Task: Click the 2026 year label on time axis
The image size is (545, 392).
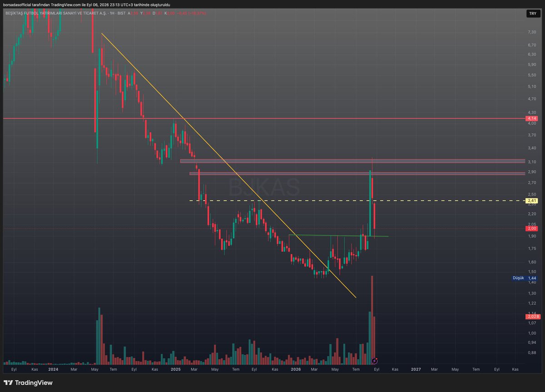Action: click(296, 369)
